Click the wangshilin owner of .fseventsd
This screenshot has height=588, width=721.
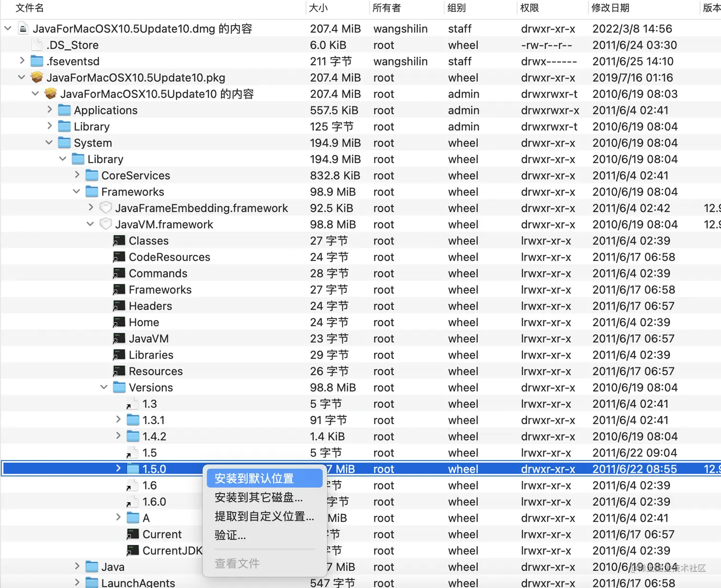[x=401, y=62]
